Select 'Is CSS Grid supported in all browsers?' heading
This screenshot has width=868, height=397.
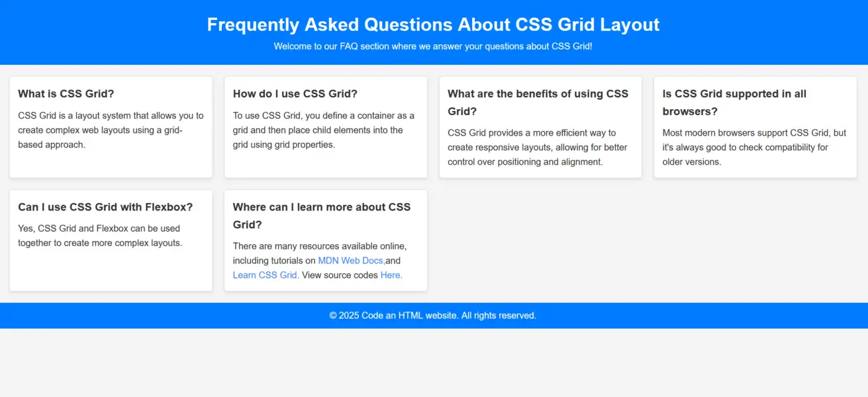tap(734, 103)
